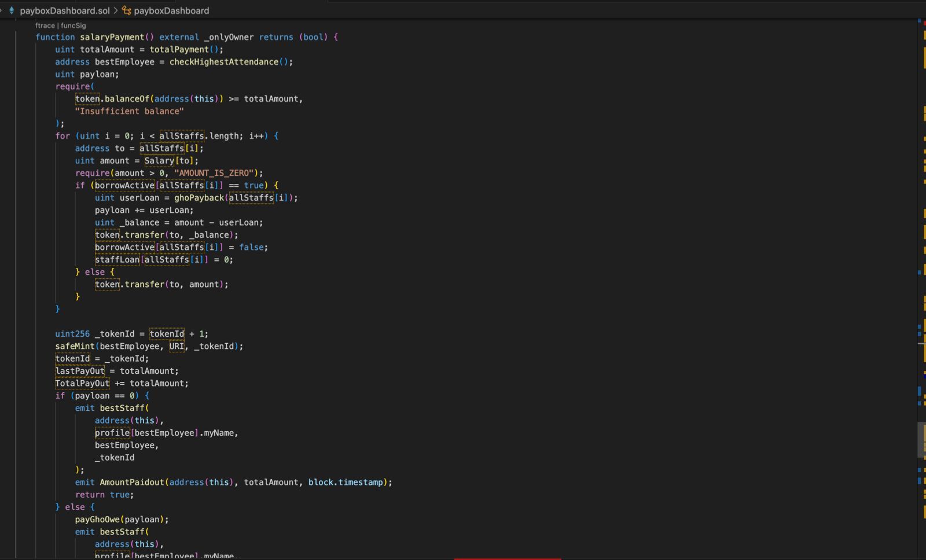Click the returns (bool) clause
The height and width of the screenshot is (560, 926).
(x=293, y=37)
